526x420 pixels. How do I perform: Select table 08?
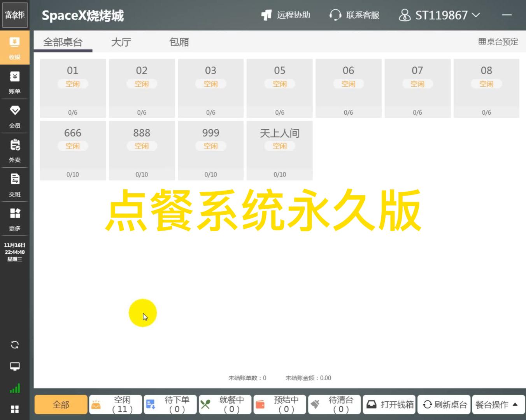pyautogui.click(x=486, y=88)
